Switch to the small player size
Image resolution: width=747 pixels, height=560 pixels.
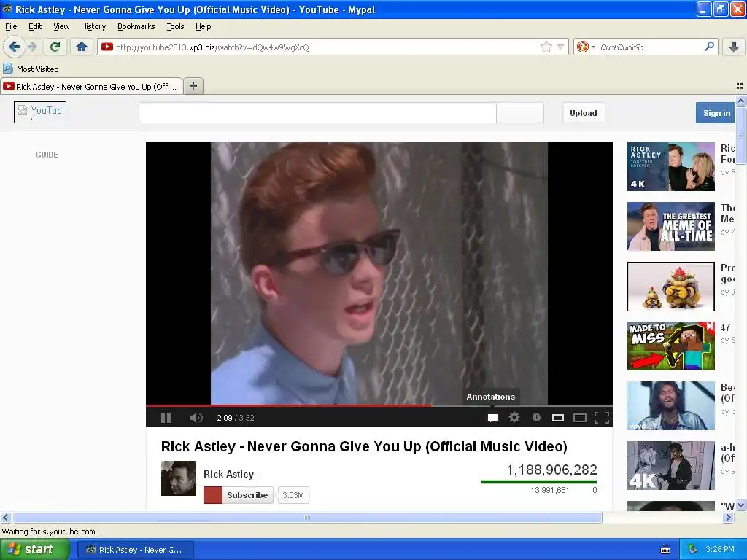point(558,418)
